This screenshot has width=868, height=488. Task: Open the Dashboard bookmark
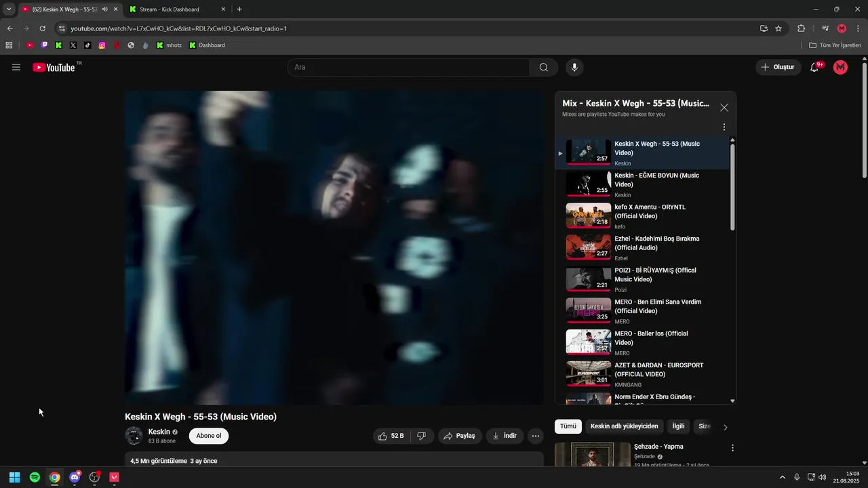point(207,45)
